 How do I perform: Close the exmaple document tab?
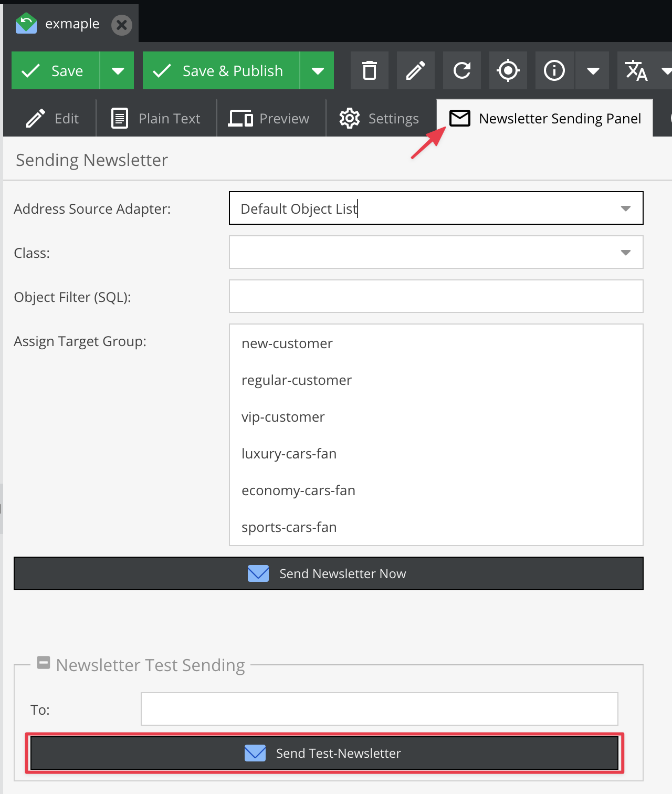[122, 25]
